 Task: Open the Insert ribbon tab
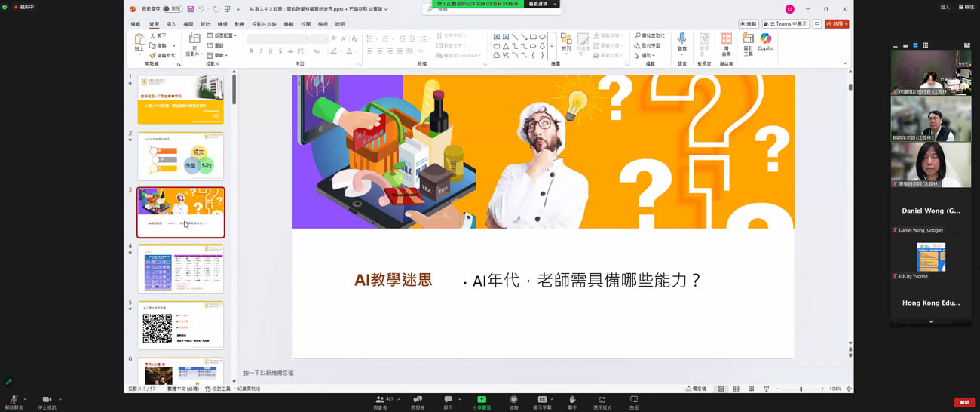171,24
